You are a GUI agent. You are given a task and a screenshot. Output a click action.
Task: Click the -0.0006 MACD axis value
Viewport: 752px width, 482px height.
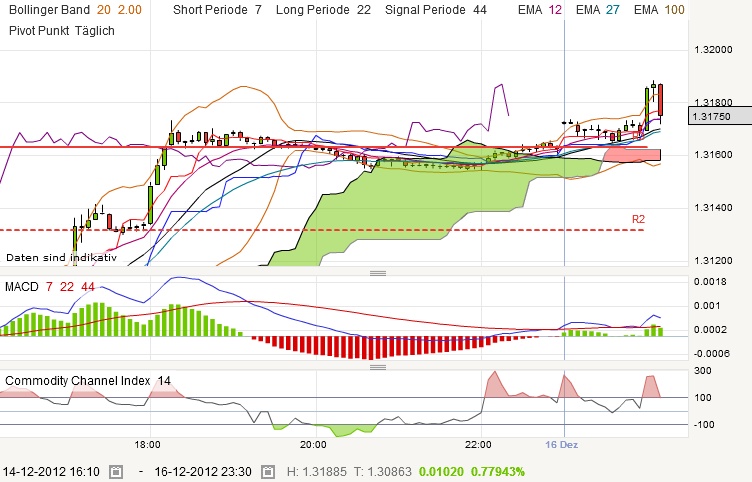711,353
